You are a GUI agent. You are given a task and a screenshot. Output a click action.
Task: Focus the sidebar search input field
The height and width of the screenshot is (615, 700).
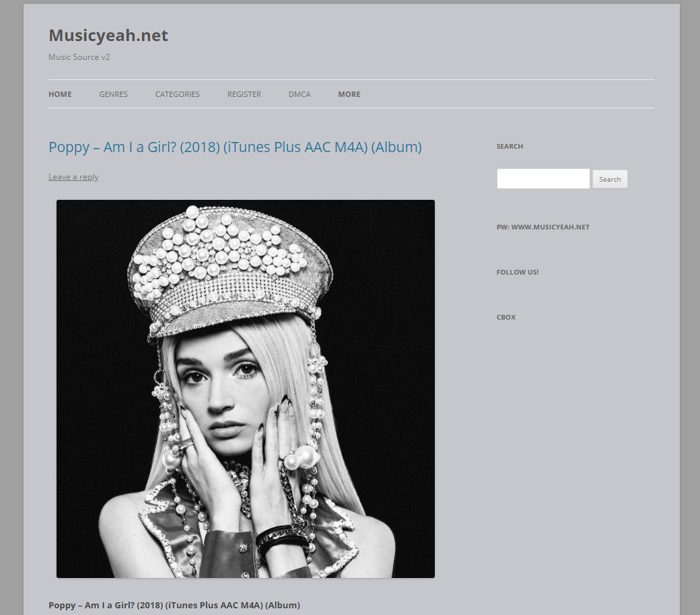tap(543, 178)
